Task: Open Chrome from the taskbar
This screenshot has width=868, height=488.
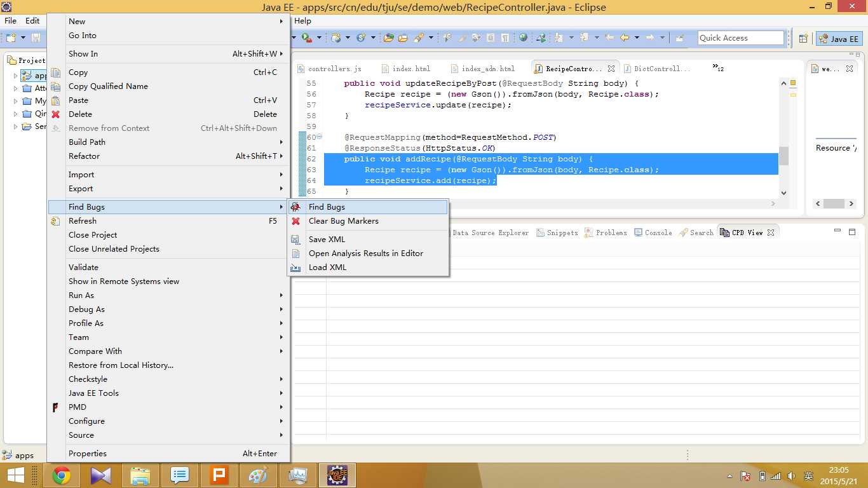Action: tap(62, 475)
